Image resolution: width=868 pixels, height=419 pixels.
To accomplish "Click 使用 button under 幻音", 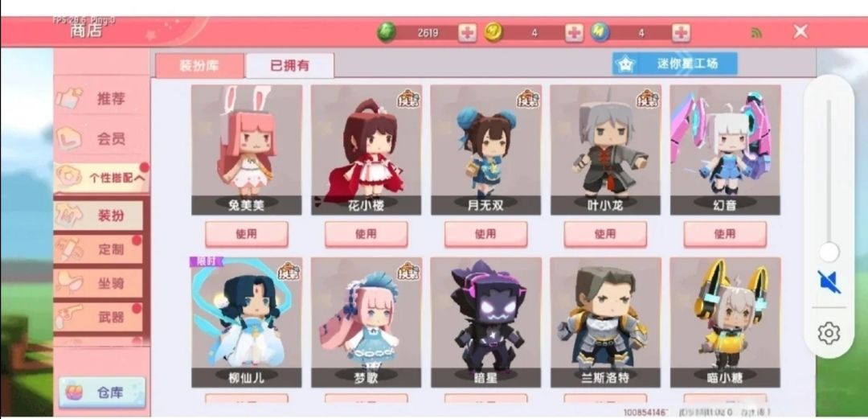I will (725, 234).
